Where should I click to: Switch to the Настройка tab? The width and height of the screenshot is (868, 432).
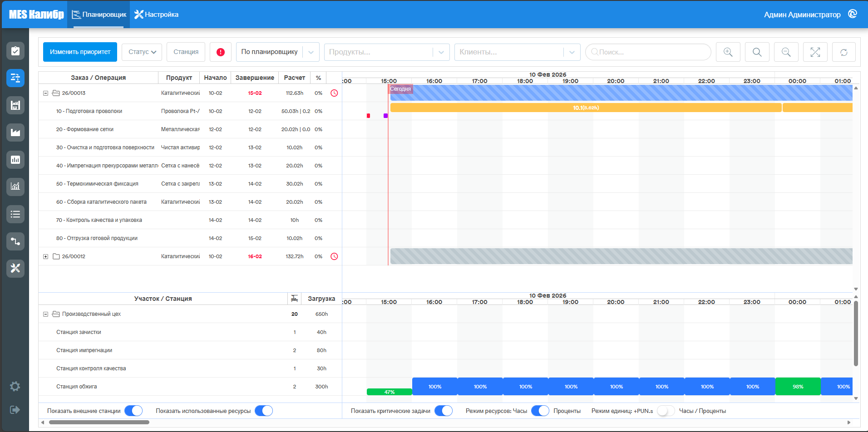(x=157, y=15)
